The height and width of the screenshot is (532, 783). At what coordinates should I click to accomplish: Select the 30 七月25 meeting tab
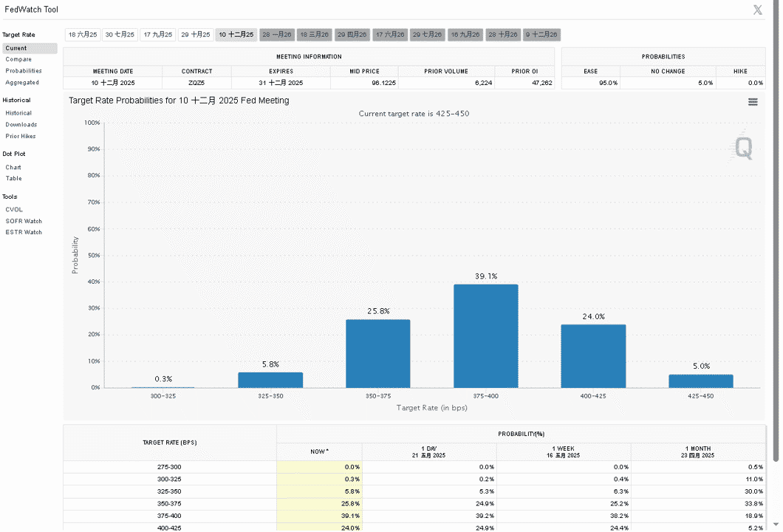pos(120,35)
